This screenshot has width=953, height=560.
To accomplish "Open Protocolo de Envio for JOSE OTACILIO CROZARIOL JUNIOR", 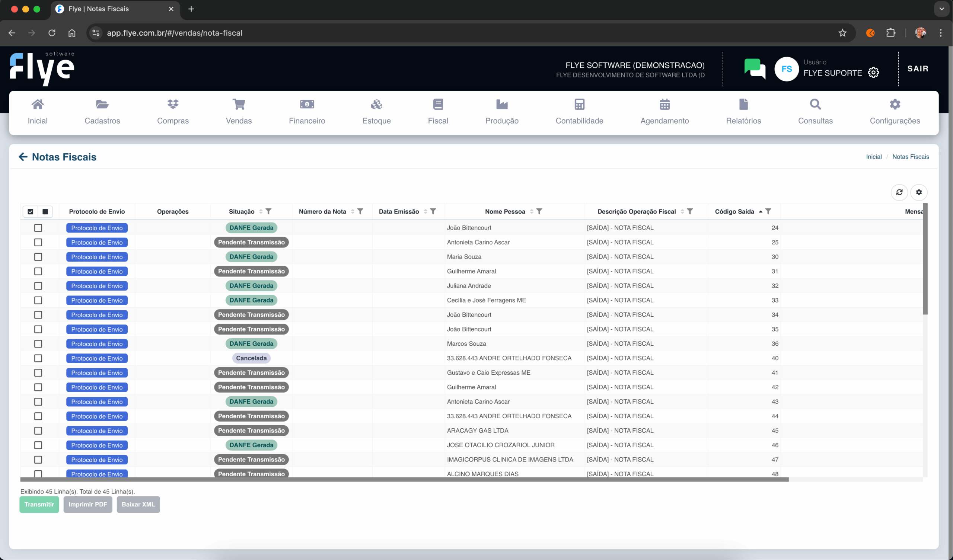I will pos(97,445).
